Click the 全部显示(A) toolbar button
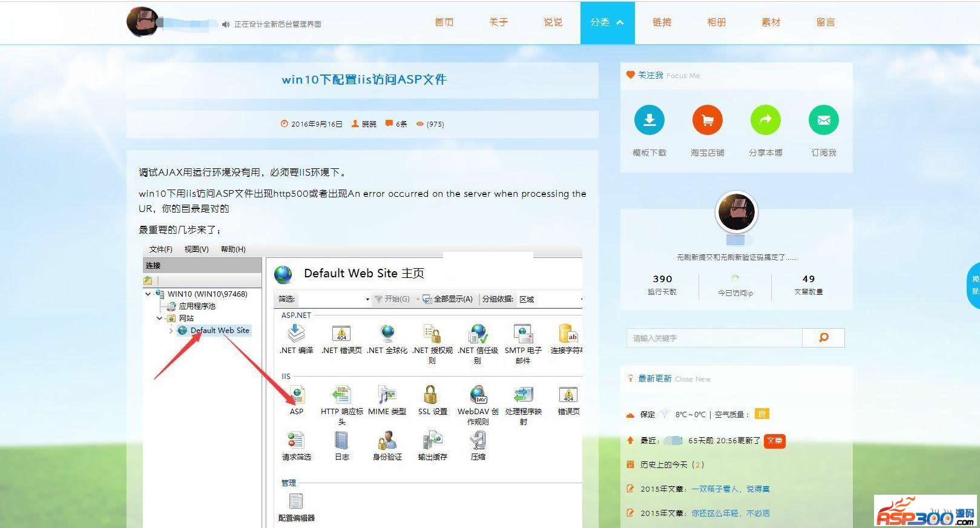 pyautogui.click(x=447, y=299)
